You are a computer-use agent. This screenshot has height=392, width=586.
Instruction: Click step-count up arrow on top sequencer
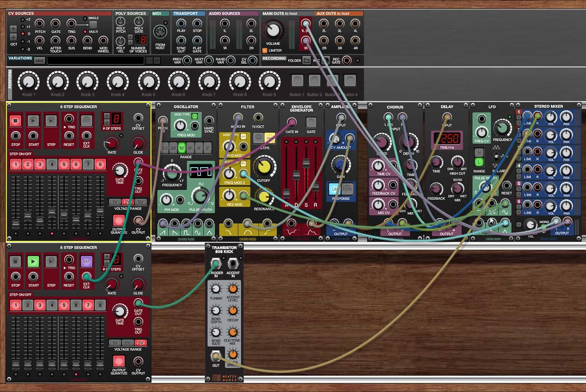click(x=107, y=116)
